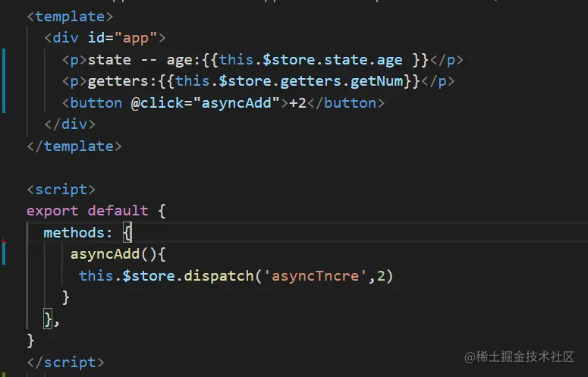Click the closing </button> tag

pyautogui.click(x=346, y=103)
